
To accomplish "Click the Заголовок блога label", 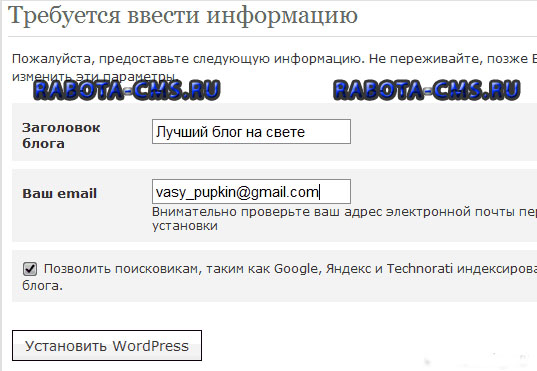I will (x=61, y=135).
